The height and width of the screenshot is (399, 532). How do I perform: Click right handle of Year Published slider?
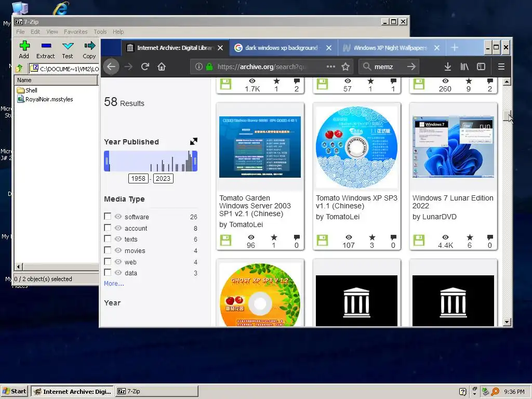(195, 161)
